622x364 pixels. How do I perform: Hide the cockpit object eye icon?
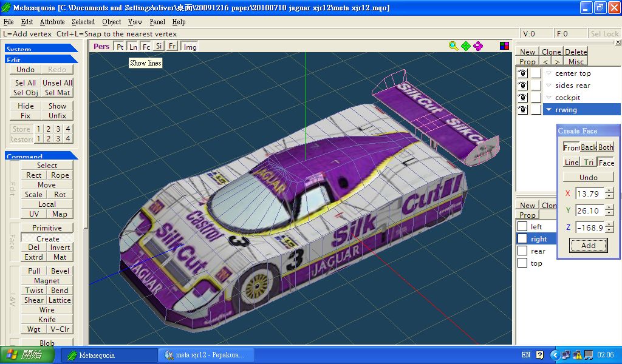522,98
